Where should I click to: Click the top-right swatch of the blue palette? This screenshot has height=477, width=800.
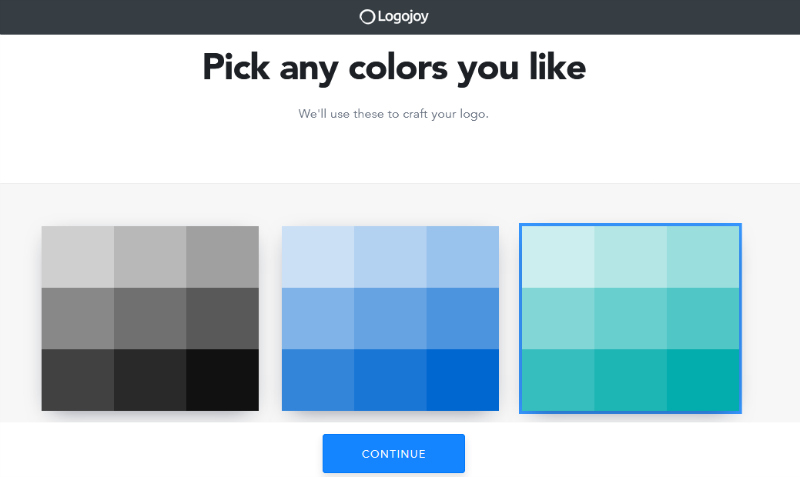pos(462,256)
